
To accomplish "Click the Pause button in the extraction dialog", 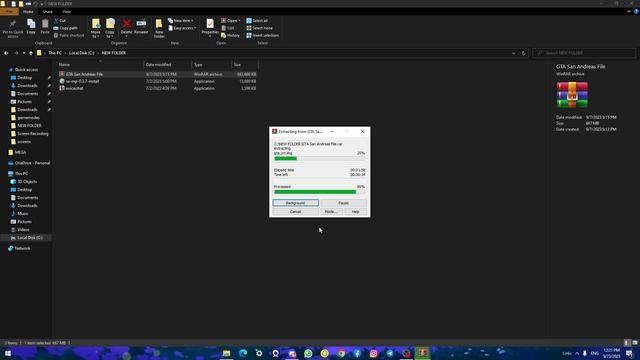I will (343, 203).
